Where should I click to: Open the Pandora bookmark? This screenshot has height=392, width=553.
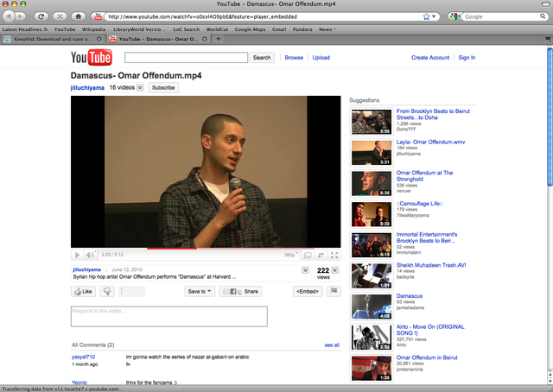302,29
